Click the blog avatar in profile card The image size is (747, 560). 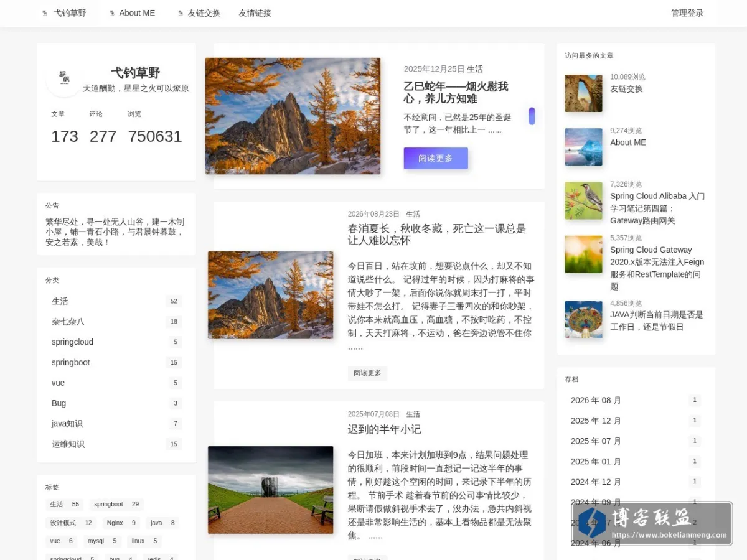click(64, 79)
